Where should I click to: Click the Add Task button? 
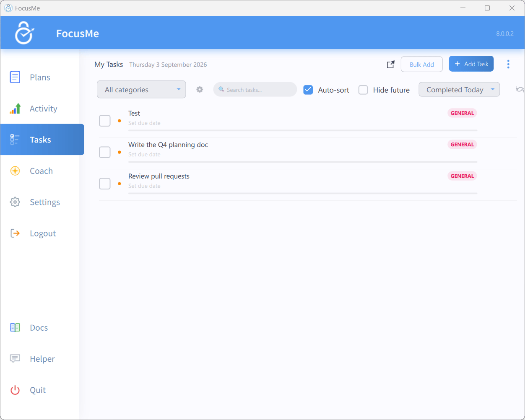471,64
